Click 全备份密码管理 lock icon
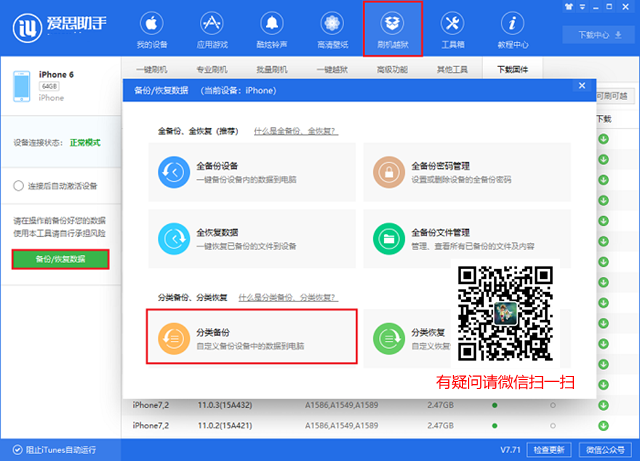This screenshot has height=461, width=640. coord(389,172)
